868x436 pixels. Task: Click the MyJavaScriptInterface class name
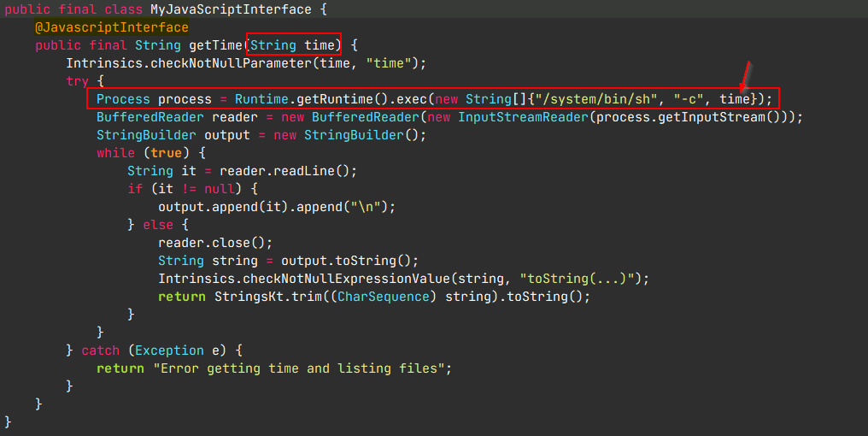231,9
